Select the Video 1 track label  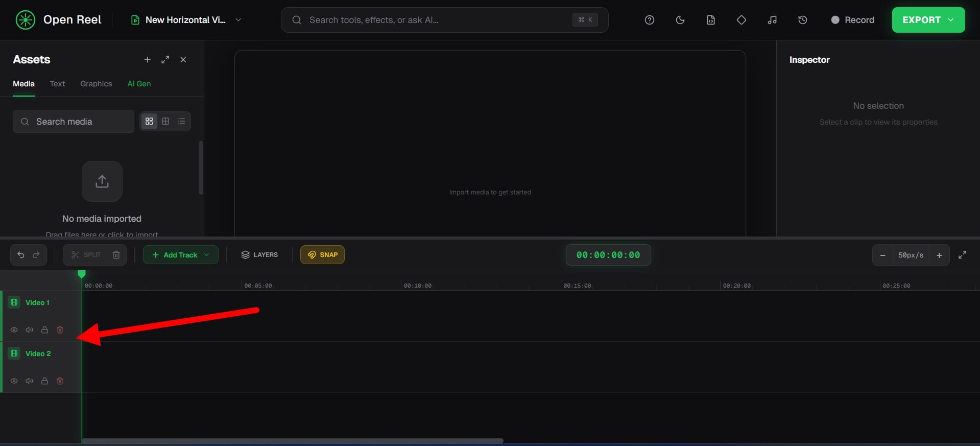(x=37, y=302)
